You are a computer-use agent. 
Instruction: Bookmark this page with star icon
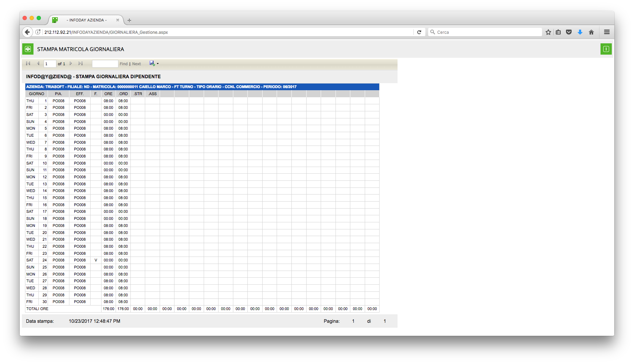tap(548, 32)
